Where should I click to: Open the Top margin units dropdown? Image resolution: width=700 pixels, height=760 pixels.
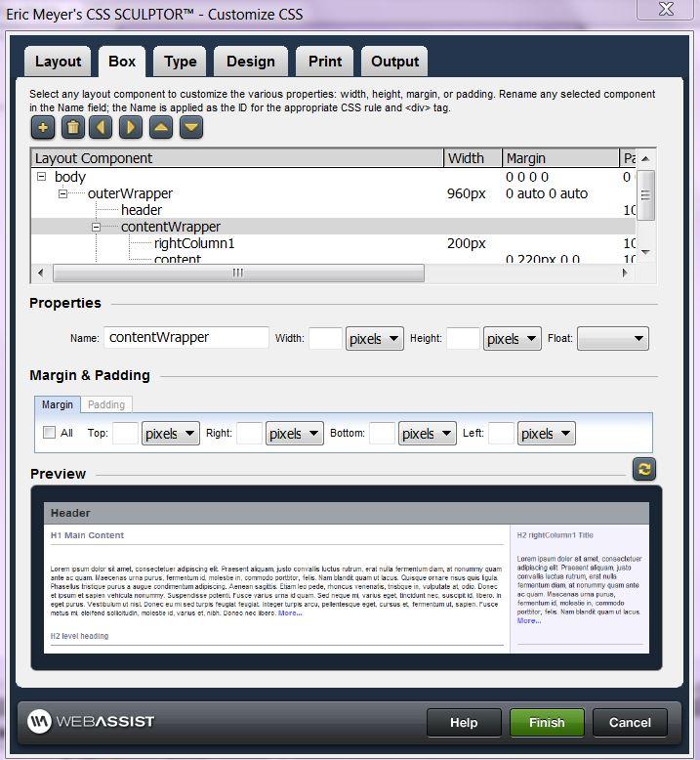(x=170, y=434)
